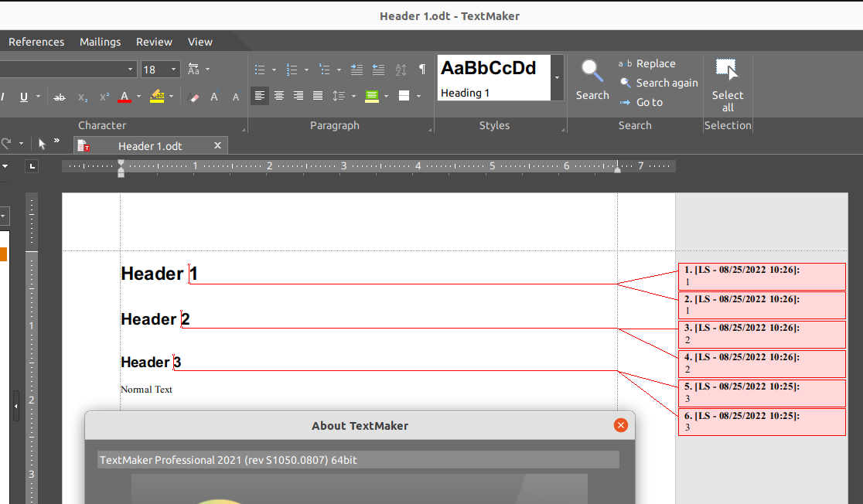The height and width of the screenshot is (504, 863).
Task: Switch to the Mailings ribbon tab
Action: point(100,42)
